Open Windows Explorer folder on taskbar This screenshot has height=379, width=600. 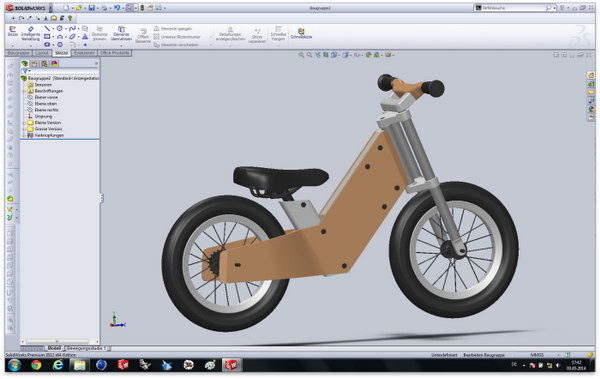point(80,365)
